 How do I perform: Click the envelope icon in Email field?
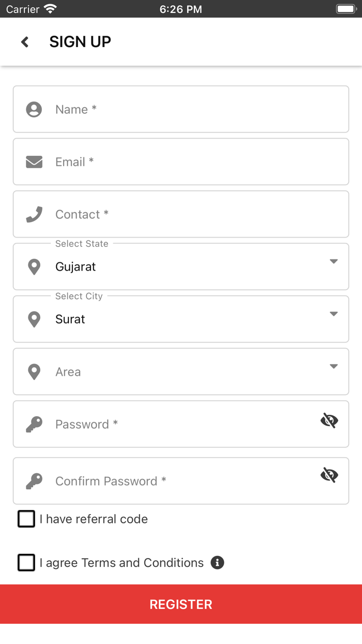click(x=34, y=162)
